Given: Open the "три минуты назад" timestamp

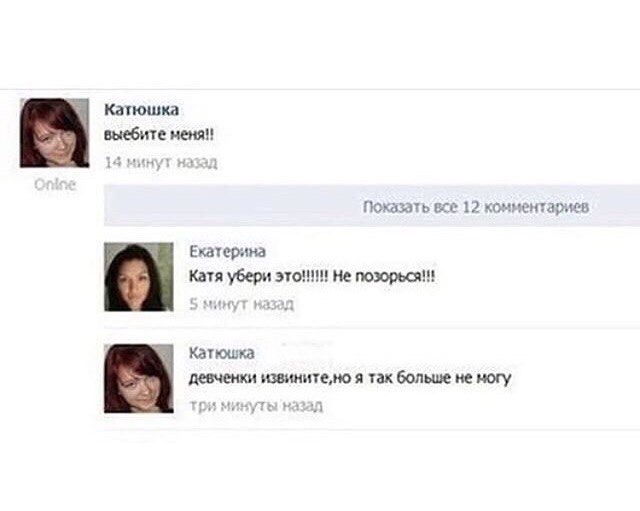Looking at the screenshot, I should click(255, 406).
